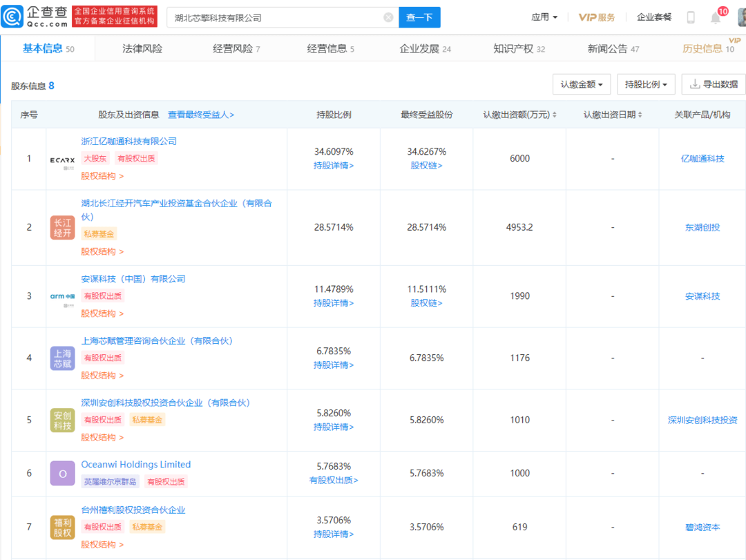Open 上海芯赋管理咨询合伙企业 link

click(157, 340)
